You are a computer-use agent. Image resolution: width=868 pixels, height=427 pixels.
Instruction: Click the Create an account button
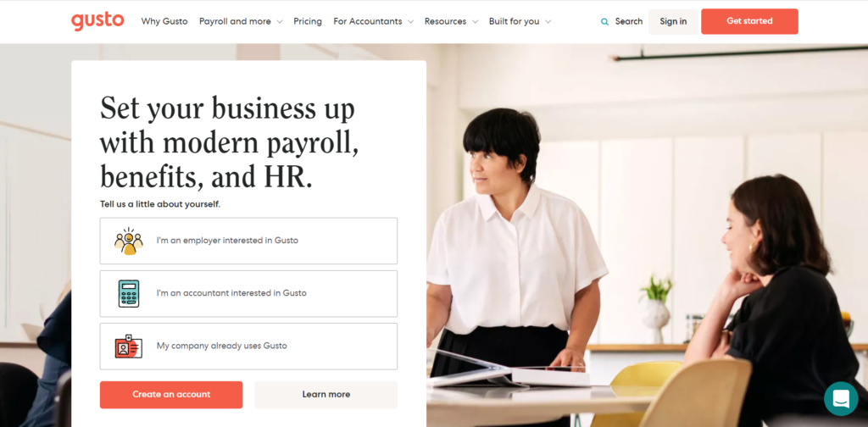pos(171,394)
